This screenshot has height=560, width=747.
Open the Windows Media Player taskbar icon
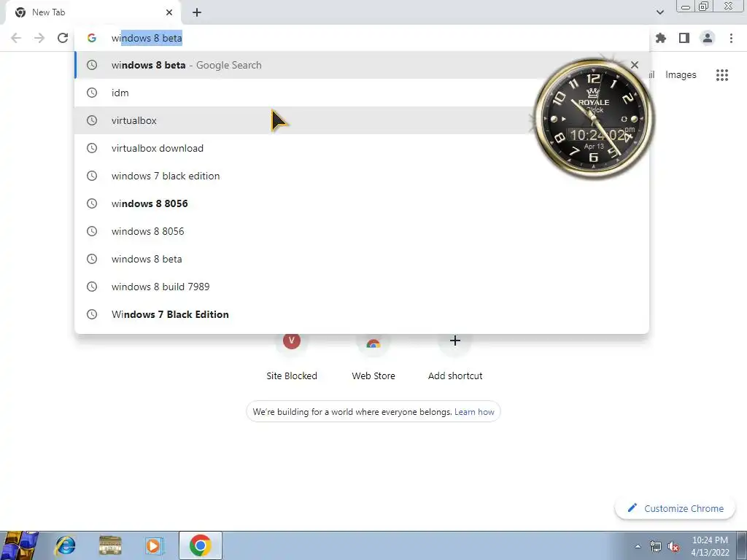coord(155,545)
